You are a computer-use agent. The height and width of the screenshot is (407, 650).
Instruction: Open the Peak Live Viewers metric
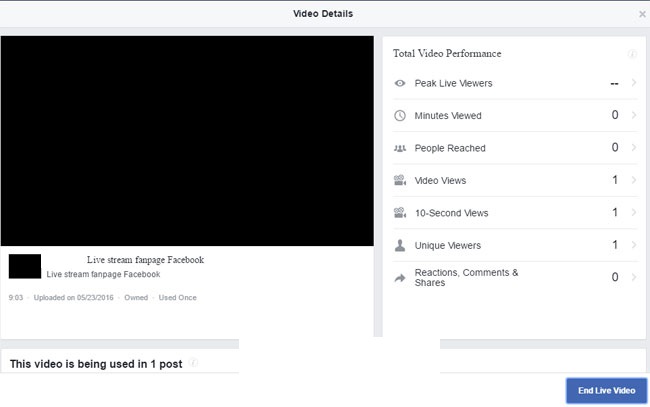pyautogui.click(x=515, y=83)
